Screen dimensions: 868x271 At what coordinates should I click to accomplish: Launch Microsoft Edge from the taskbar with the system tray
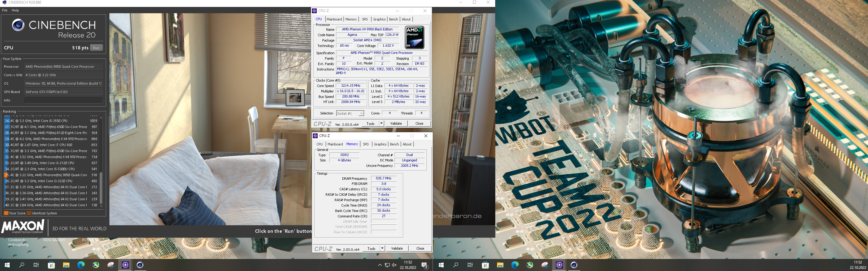[81, 265]
